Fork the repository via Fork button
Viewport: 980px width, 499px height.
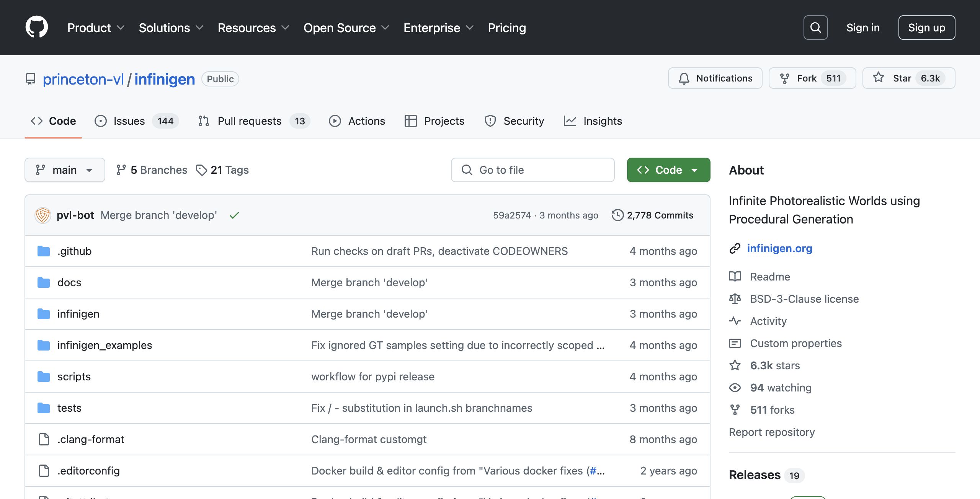pyautogui.click(x=812, y=78)
